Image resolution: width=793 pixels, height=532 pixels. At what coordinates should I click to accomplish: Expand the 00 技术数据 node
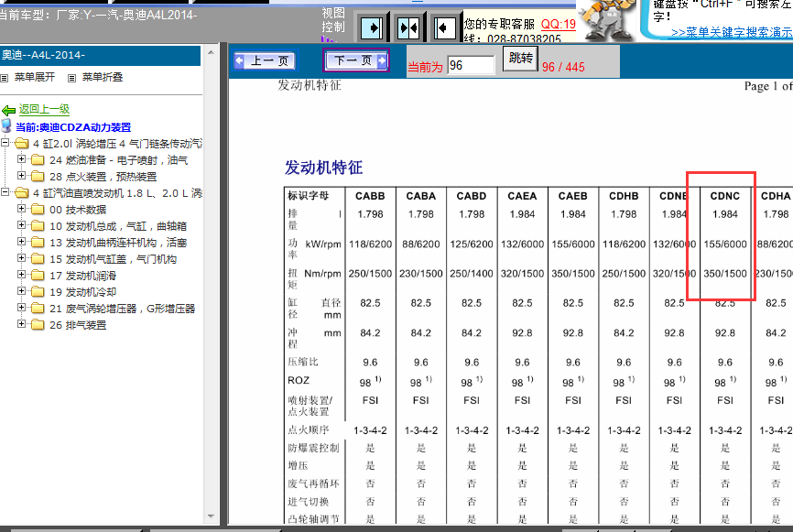coord(21,209)
